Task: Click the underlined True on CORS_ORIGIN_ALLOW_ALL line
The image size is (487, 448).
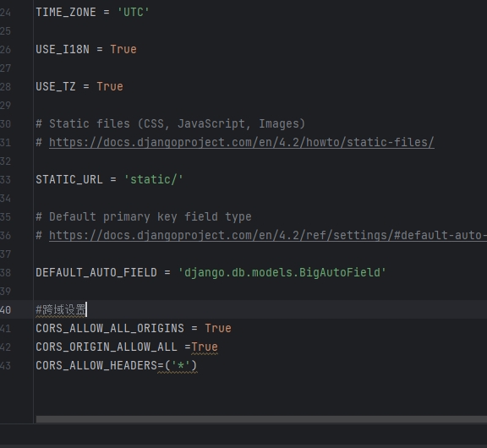Action: click(205, 347)
